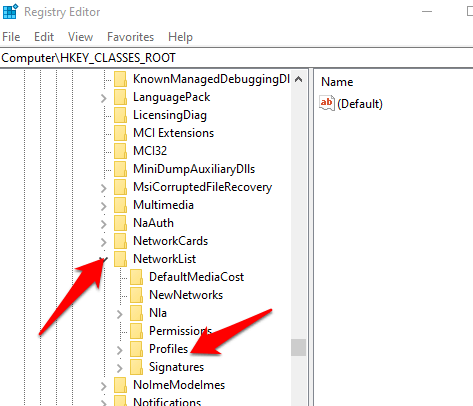Click the (Default) string value icon
Image resolution: width=473 pixels, height=406 pixels.
pyautogui.click(x=327, y=103)
